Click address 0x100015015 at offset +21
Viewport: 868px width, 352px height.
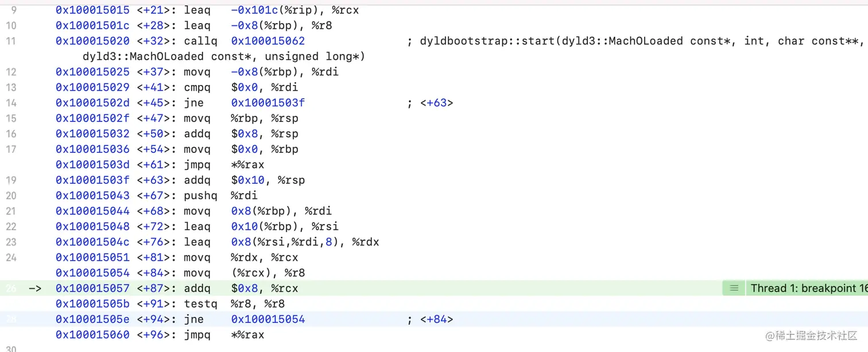(x=92, y=10)
